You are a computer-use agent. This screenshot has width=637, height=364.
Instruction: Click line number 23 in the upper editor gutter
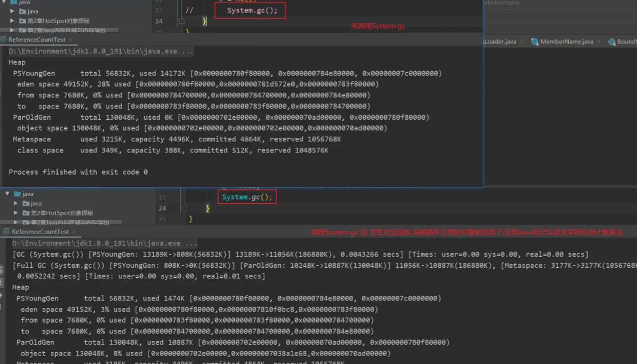pyautogui.click(x=159, y=10)
